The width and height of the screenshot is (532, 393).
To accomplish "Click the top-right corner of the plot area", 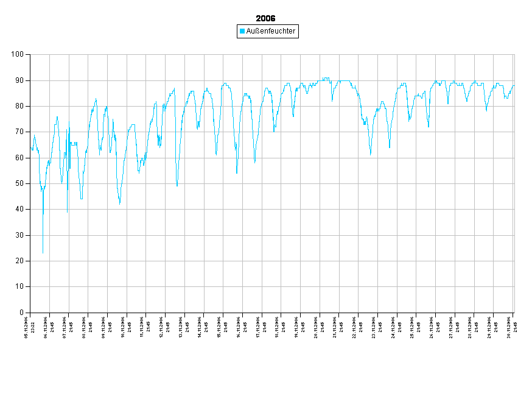I will tap(514, 55).
